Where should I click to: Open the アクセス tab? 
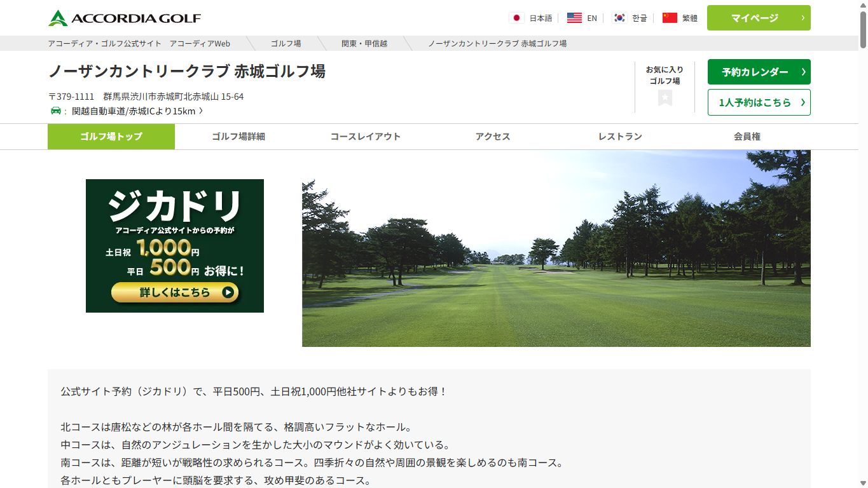pyautogui.click(x=493, y=137)
